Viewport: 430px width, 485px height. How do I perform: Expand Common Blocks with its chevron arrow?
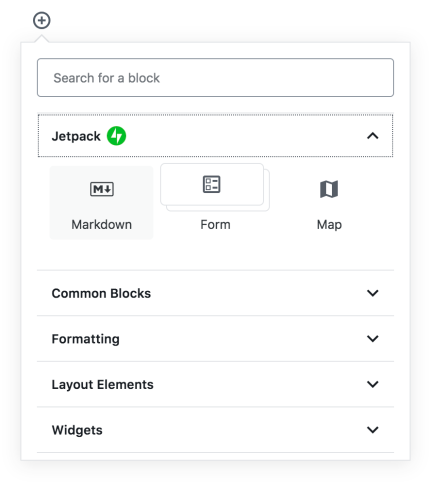pos(373,293)
